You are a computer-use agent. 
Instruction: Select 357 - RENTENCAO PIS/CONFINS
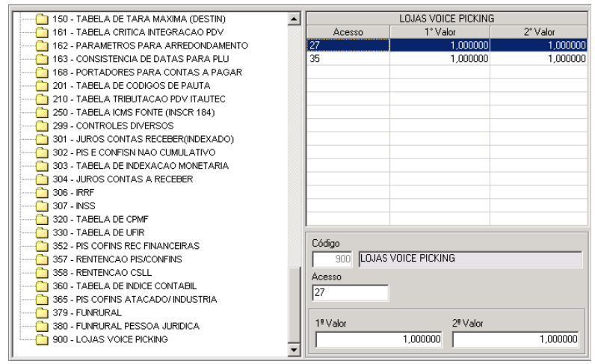(x=117, y=259)
